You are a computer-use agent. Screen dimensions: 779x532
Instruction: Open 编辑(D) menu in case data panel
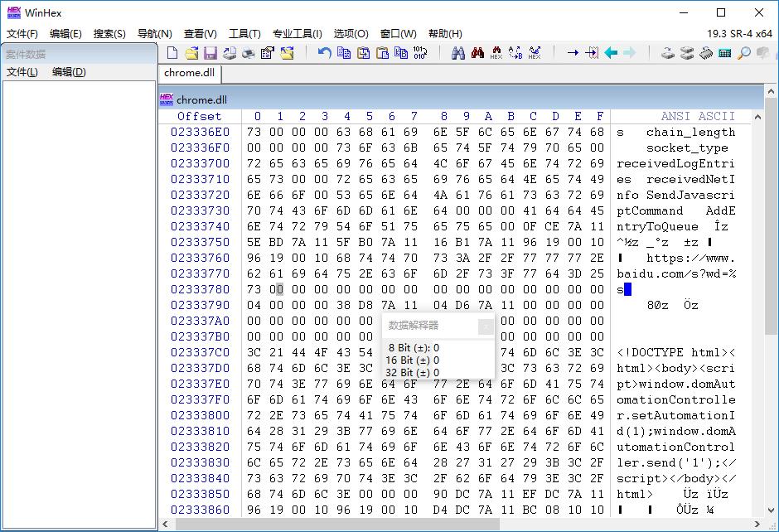[x=69, y=72]
